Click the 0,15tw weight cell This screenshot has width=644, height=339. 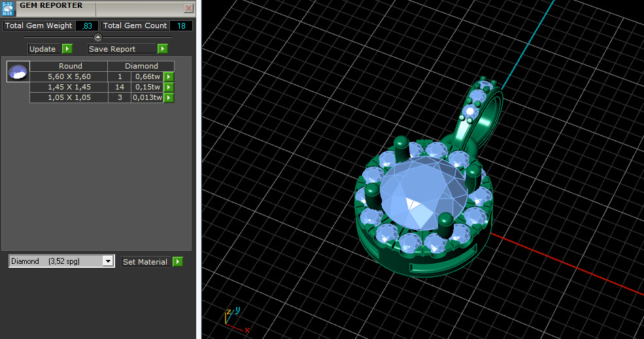coord(148,87)
